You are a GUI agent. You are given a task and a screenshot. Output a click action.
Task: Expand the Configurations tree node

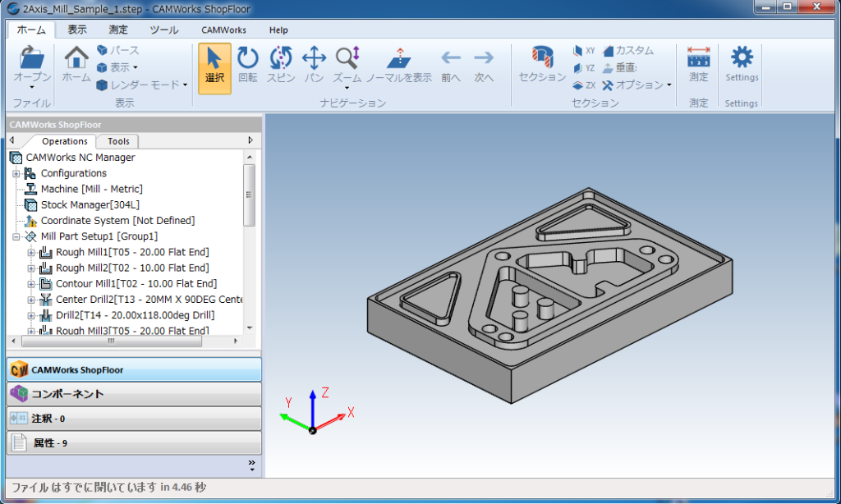click(x=16, y=173)
